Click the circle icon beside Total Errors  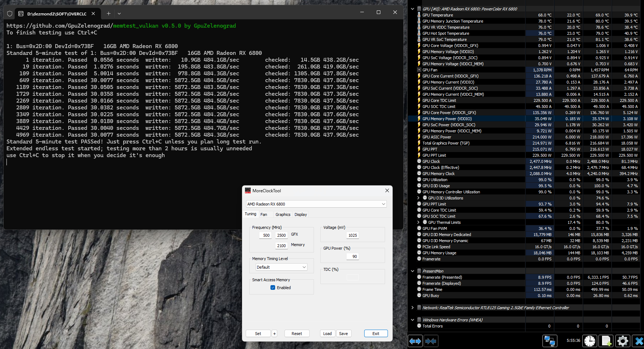coord(419,326)
